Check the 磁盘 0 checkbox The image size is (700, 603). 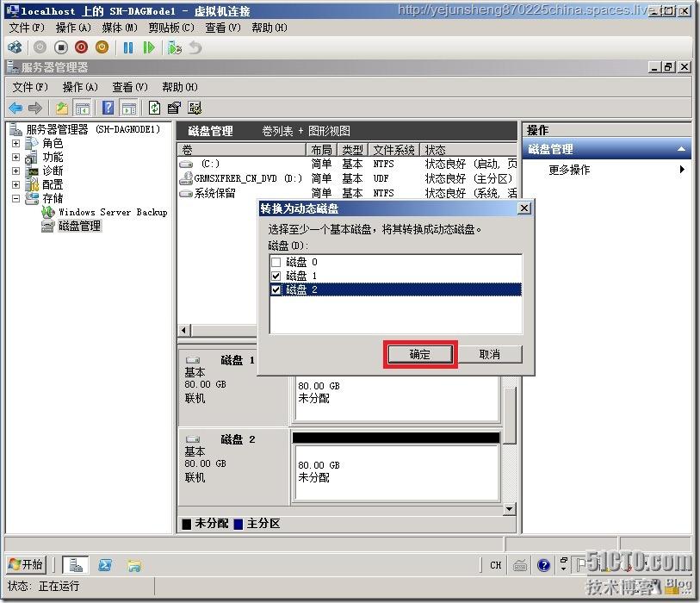coord(276,262)
